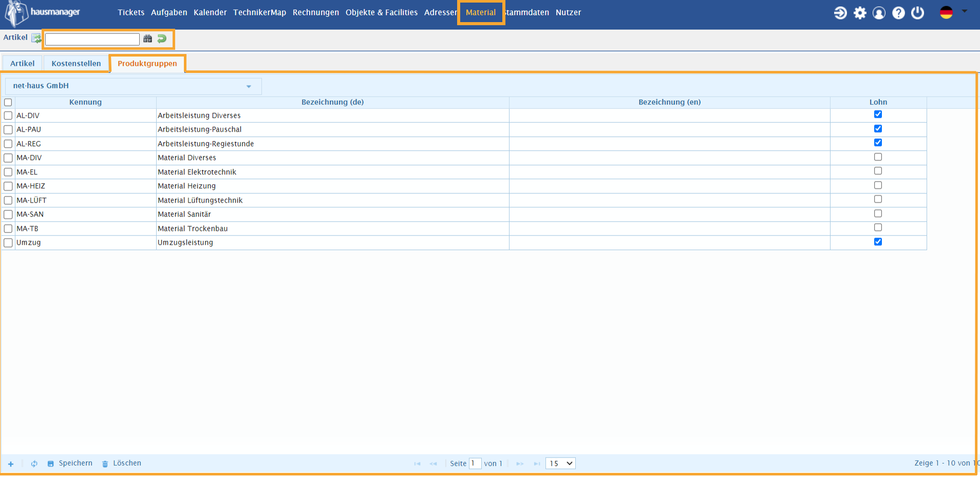Open the Tickets menu
This screenshot has height=477, width=980.
click(131, 12)
